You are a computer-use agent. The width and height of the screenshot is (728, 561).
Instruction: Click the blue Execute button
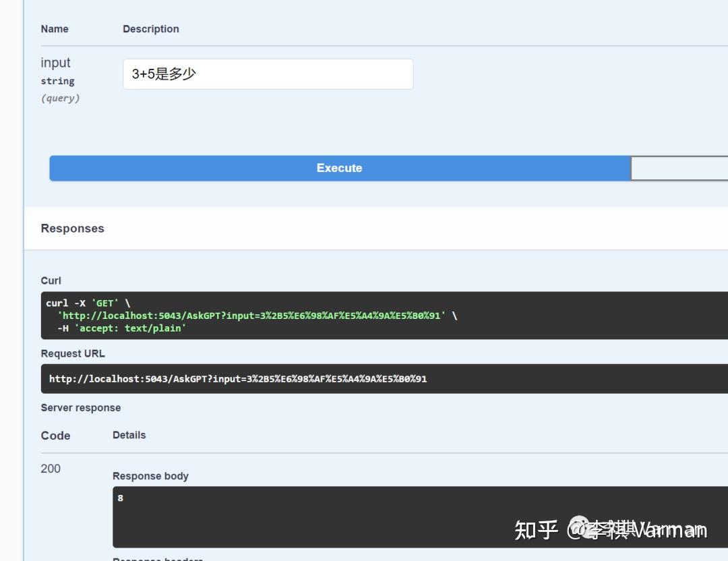click(340, 168)
